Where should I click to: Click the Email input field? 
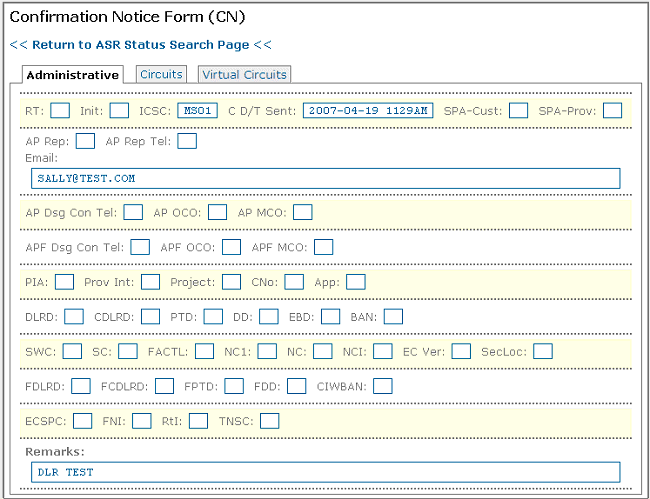[325, 178]
